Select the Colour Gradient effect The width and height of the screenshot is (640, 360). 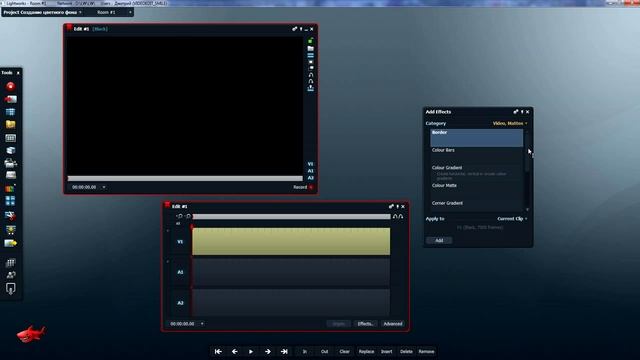point(476,173)
